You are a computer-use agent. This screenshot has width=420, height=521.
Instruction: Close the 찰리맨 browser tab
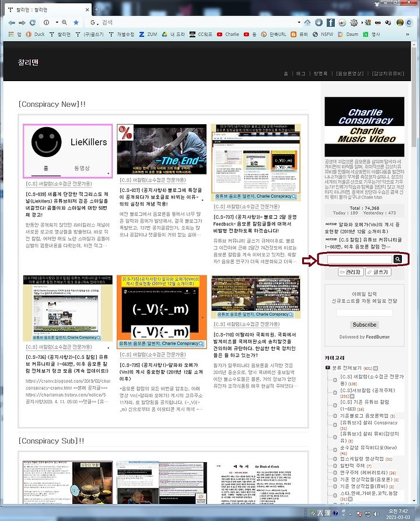[87, 10]
